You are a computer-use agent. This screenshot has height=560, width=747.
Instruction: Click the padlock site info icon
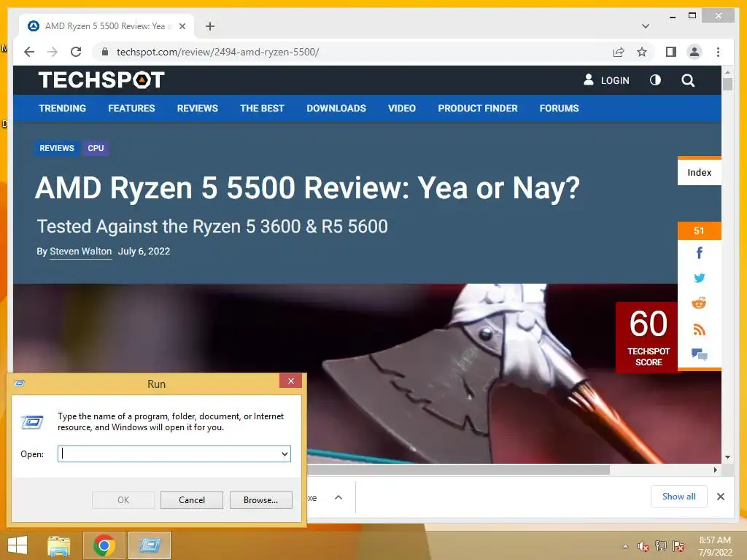pyautogui.click(x=105, y=52)
